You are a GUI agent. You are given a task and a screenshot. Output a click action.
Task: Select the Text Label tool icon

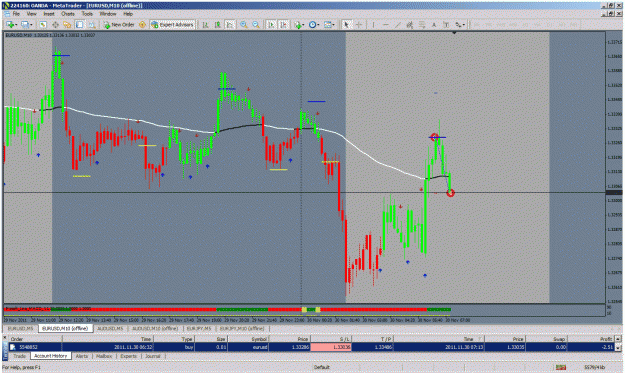coord(446,25)
